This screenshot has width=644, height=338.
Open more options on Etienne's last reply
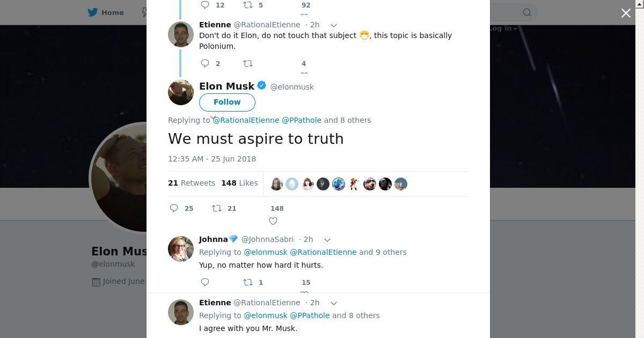333,303
